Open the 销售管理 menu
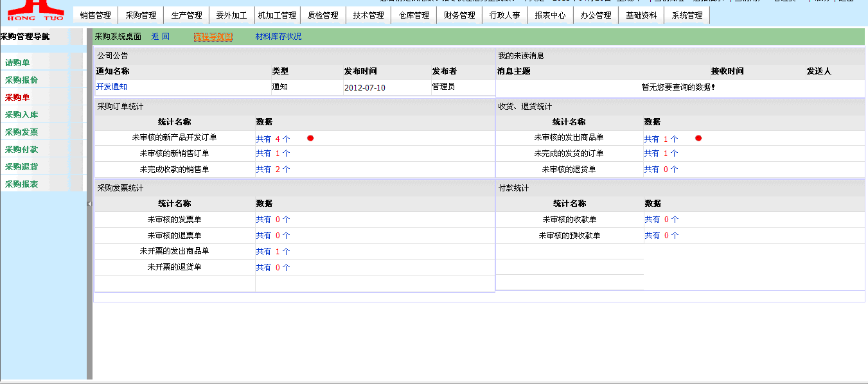The height and width of the screenshot is (384, 868). [96, 15]
